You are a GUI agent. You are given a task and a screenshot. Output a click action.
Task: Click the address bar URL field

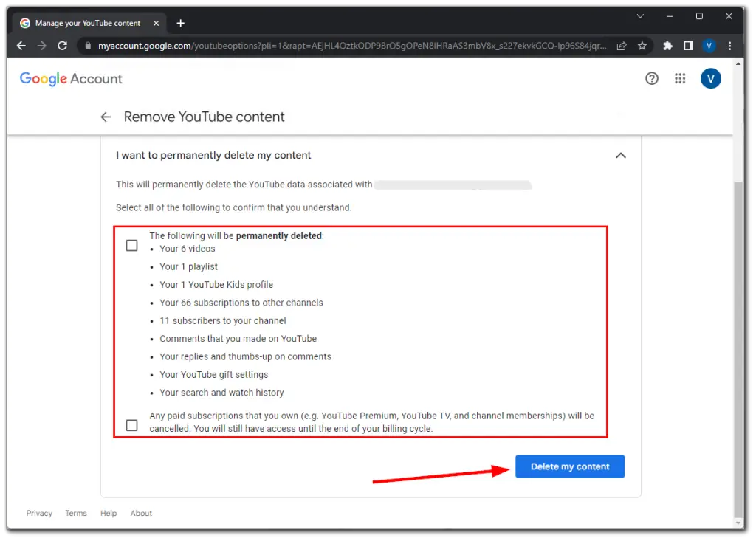(x=332, y=46)
